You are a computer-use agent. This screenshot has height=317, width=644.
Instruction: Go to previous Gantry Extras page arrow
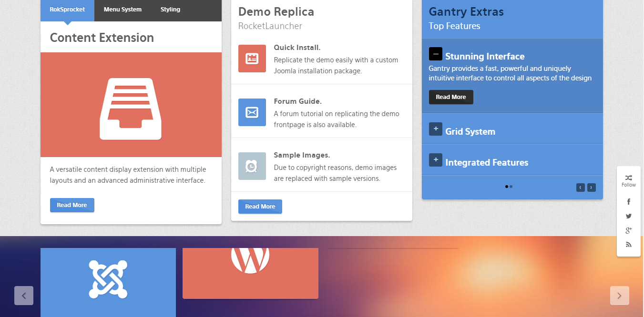tap(580, 188)
